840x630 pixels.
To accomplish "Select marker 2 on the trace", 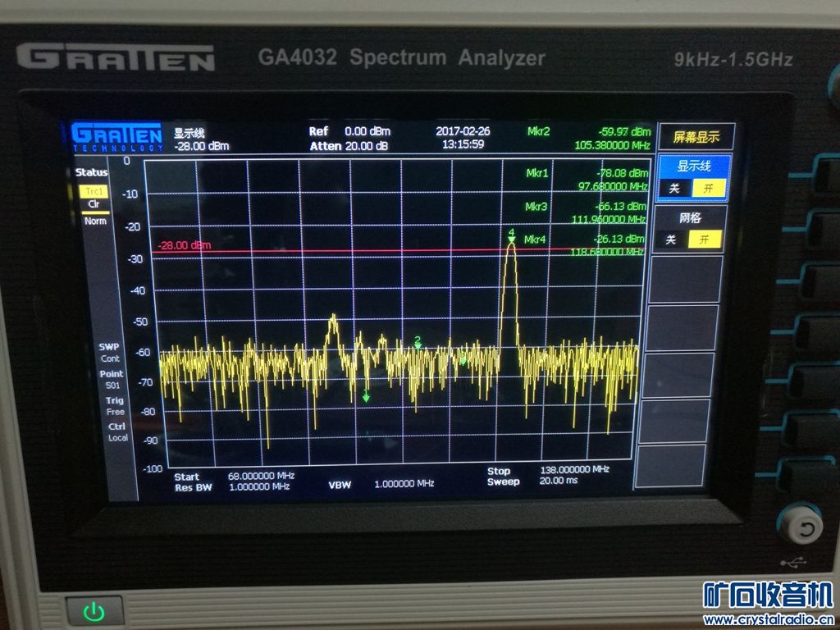I will point(418,342).
